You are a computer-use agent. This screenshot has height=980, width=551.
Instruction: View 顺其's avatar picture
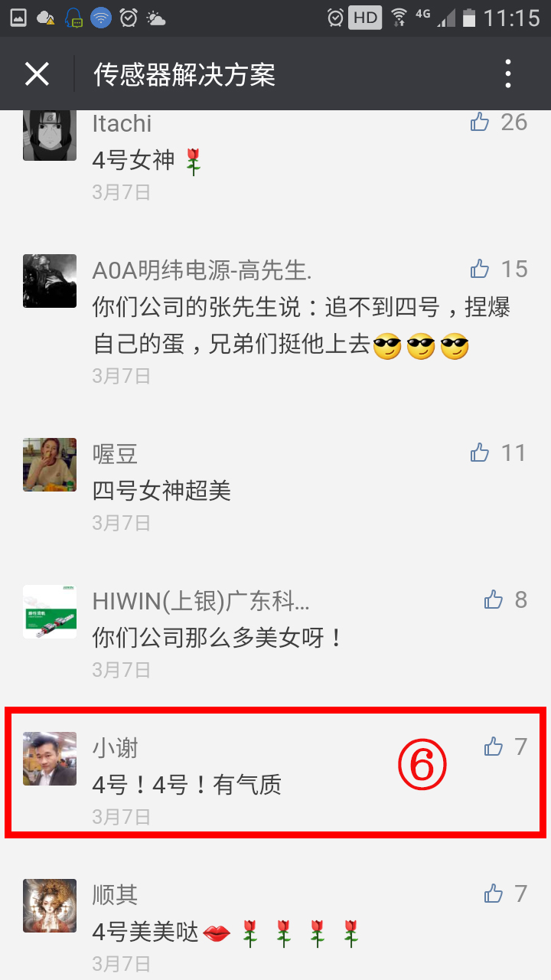pyautogui.click(x=50, y=906)
